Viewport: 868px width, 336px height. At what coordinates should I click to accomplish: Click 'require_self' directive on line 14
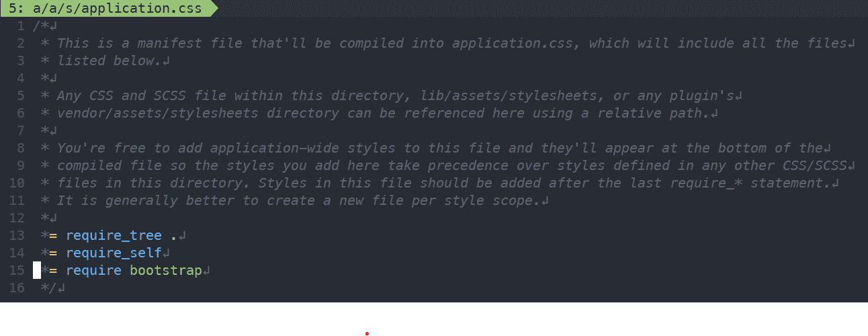pyautogui.click(x=114, y=253)
